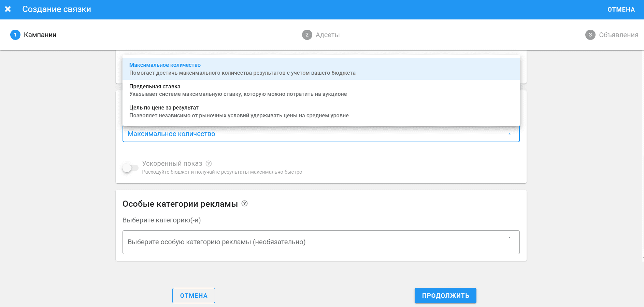Toggle the Ускоренный показ switch
Image resolution: width=644 pixels, height=307 pixels.
coord(130,167)
